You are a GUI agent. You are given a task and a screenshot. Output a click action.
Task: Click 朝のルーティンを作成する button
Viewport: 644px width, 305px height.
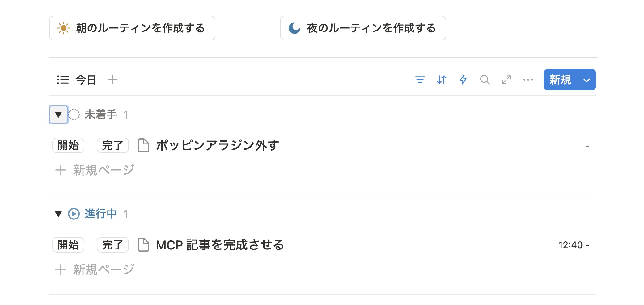pyautogui.click(x=132, y=28)
